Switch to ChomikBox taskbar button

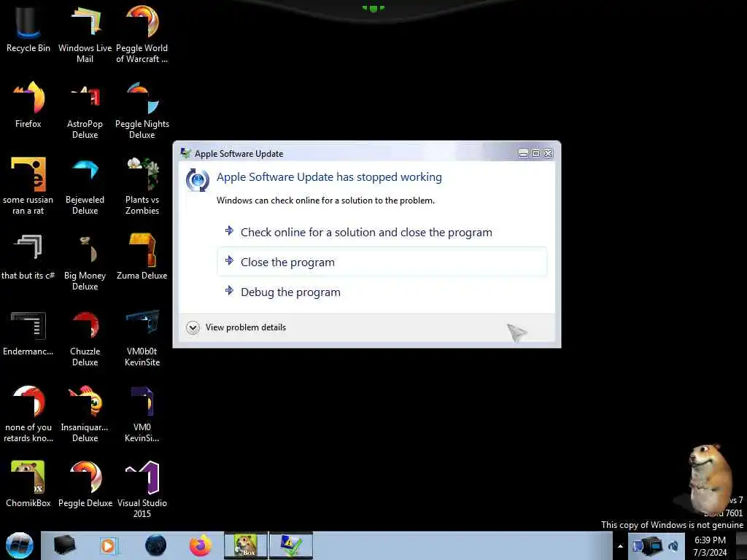[246, 545]
